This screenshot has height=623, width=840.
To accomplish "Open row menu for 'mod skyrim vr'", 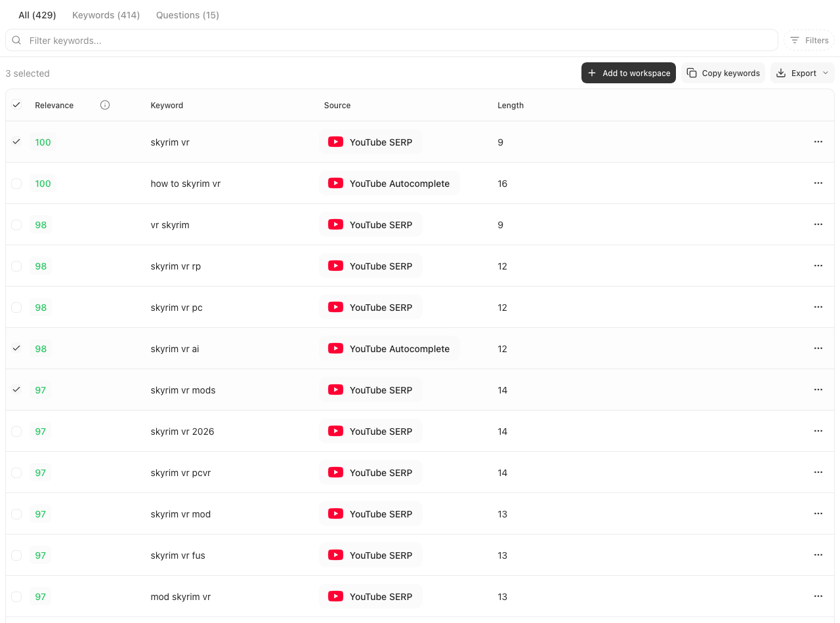I will [x=818, y=596].
